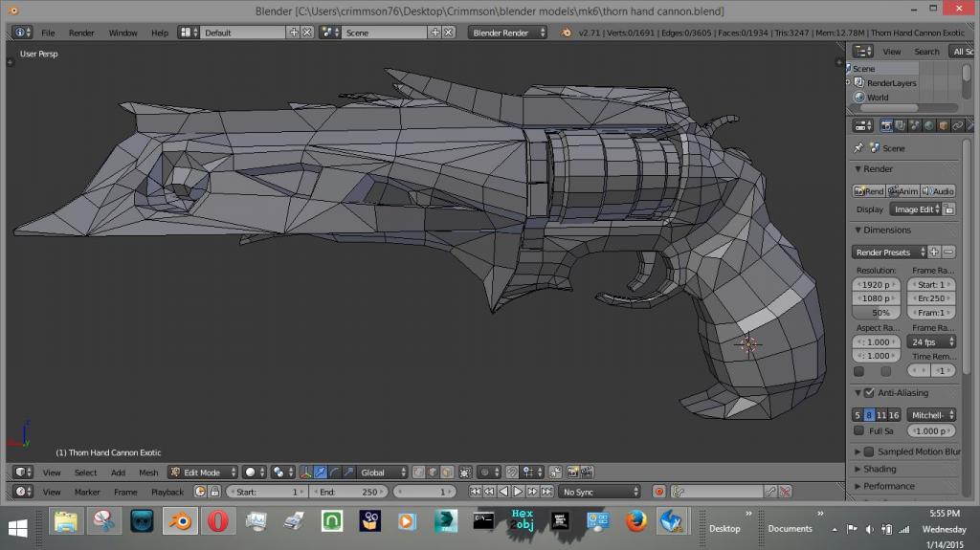Enable the Full Sample checkbox
The width and height of the screenshot is (980, 550).
(x=859, y=431)
